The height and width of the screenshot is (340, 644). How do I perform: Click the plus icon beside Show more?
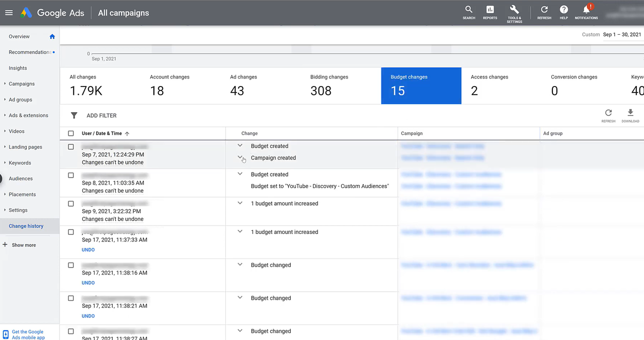coord(5,244)
